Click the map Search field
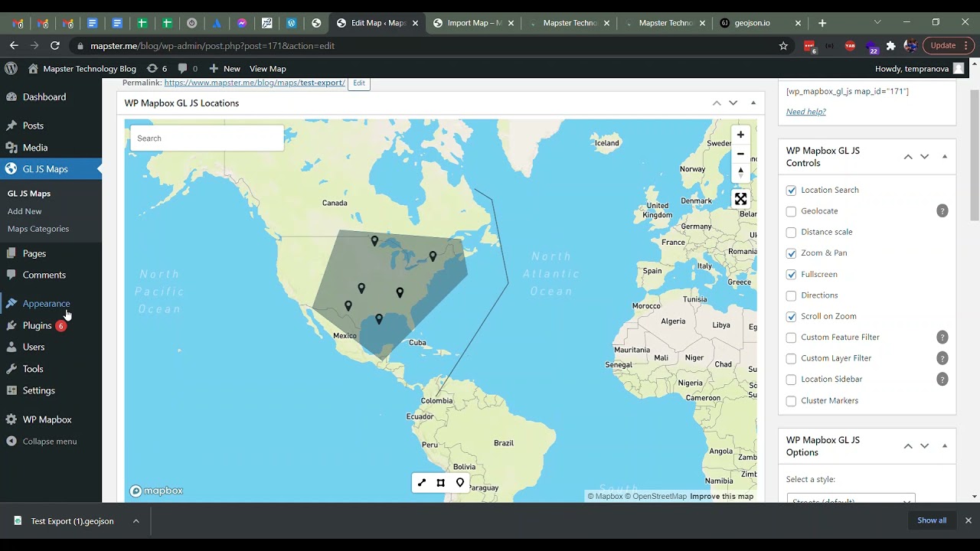This screenshot has width=980, height=551. [207, 139]
